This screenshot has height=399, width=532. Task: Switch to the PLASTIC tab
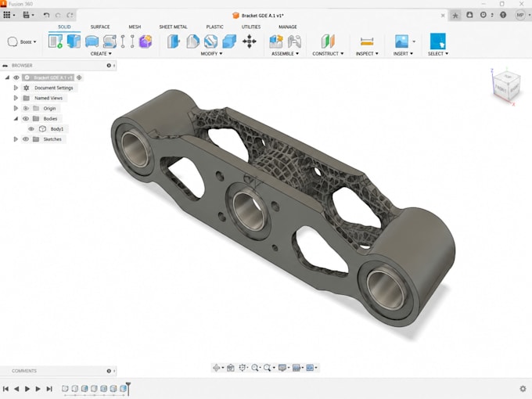215,27
